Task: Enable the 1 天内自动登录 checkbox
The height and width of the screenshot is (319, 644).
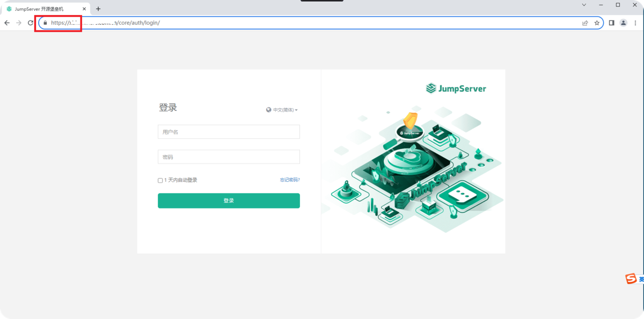Action: [x=159, y=180]
